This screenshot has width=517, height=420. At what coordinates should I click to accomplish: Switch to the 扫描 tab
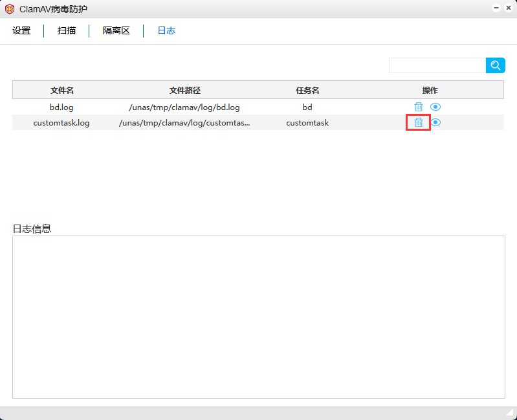click(67, 30)
